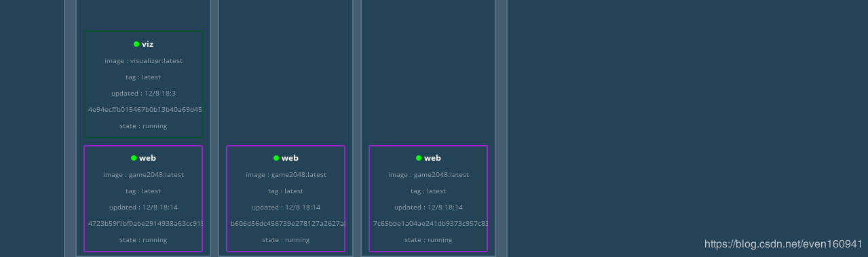
Task: Select the web title of the card with ID 7c65bbe1
Action: tap(432, 158)
